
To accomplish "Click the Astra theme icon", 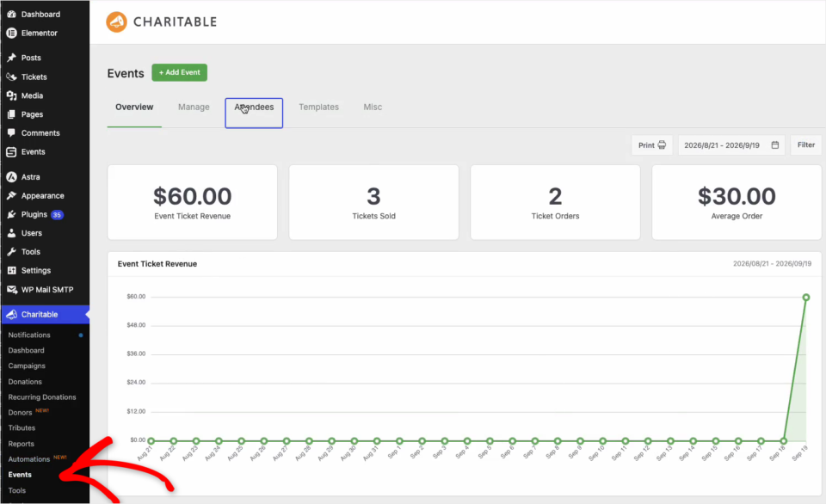I will point(11,177).
